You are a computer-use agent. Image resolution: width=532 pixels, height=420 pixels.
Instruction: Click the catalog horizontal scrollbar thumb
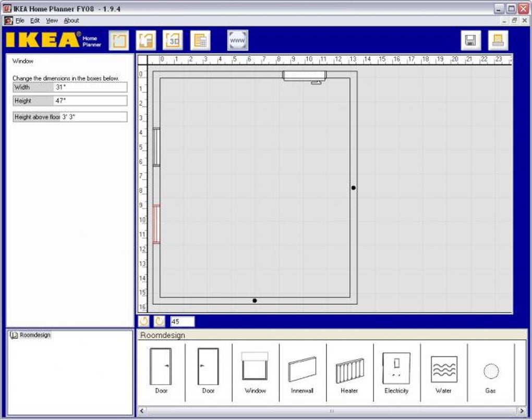(332, 411)
